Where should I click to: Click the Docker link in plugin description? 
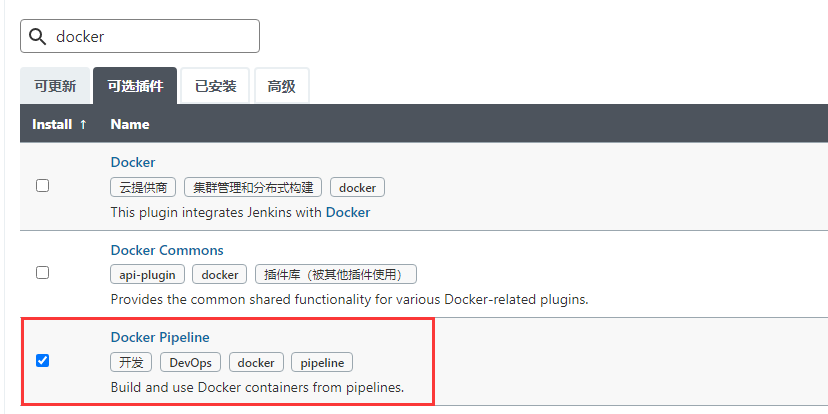348,212
